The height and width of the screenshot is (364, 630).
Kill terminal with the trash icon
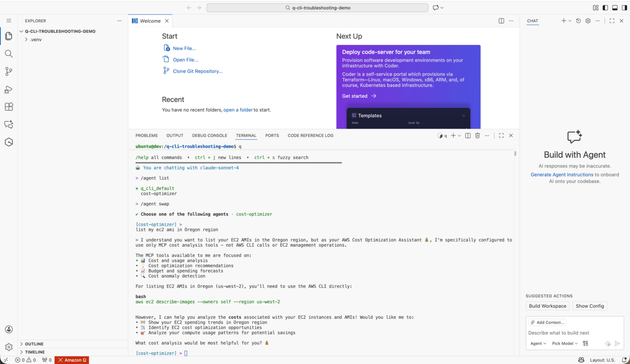[x=477, y=136]
